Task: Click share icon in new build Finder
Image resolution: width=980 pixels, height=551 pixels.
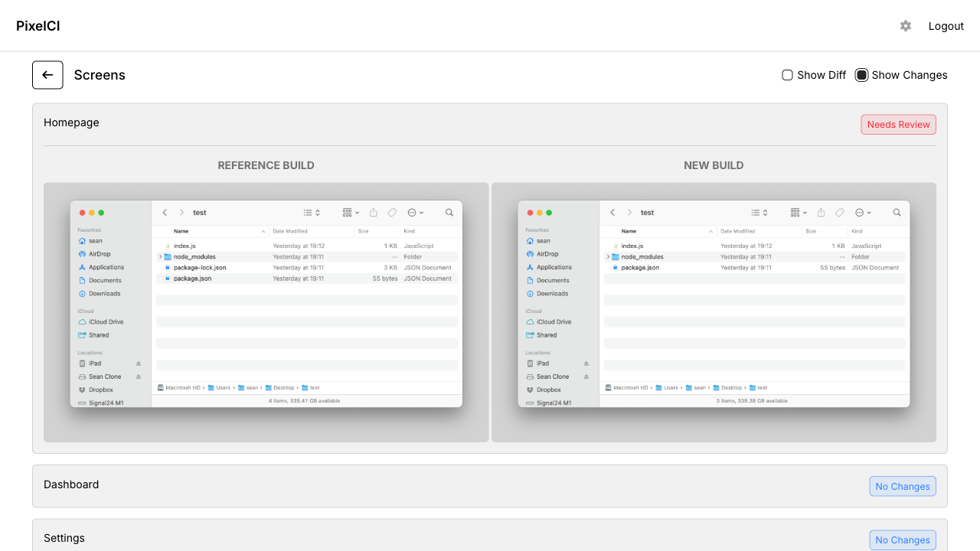Action: pyautogui.click(x=821, y=213)
